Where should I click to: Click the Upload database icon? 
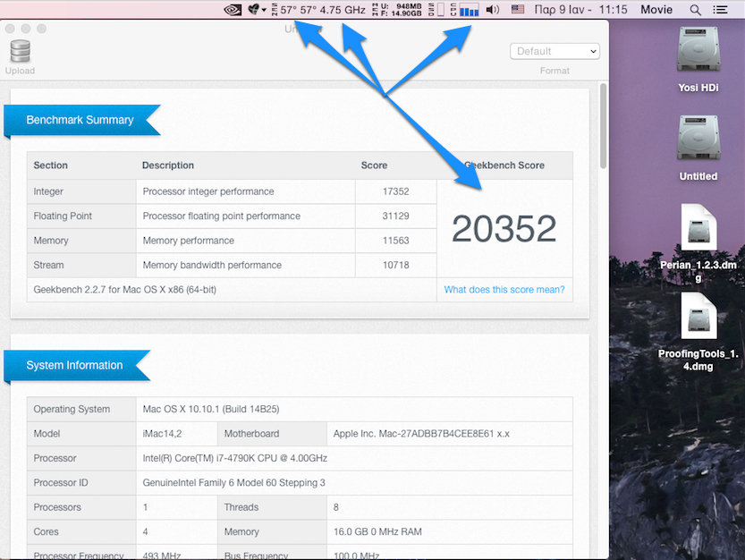tap(20, 51)
